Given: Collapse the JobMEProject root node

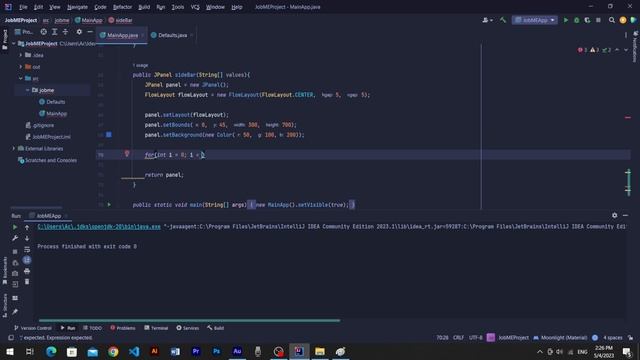Looking at the screenshot, I should point(14,43).
